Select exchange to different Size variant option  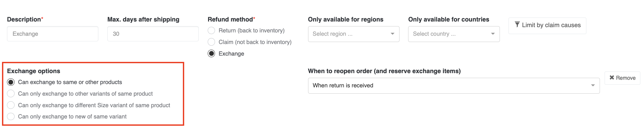(11, 105)
